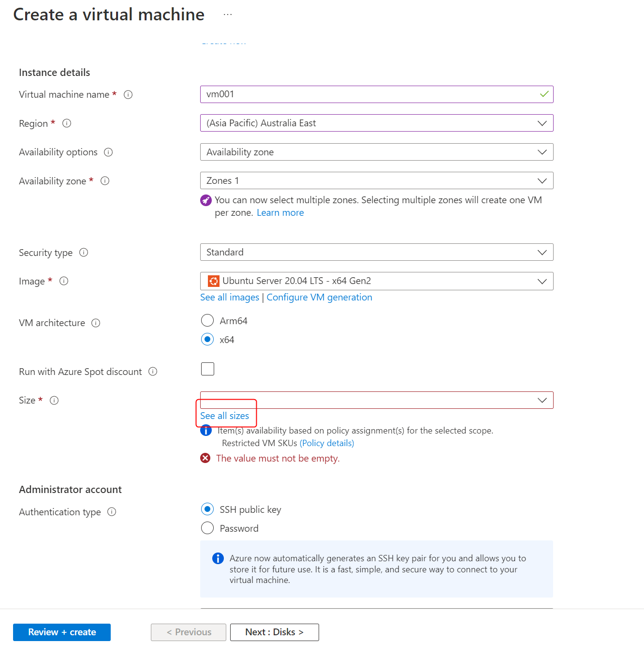Click info icon next to Image label
Screen dimensions: 644x658
[64, 281]
